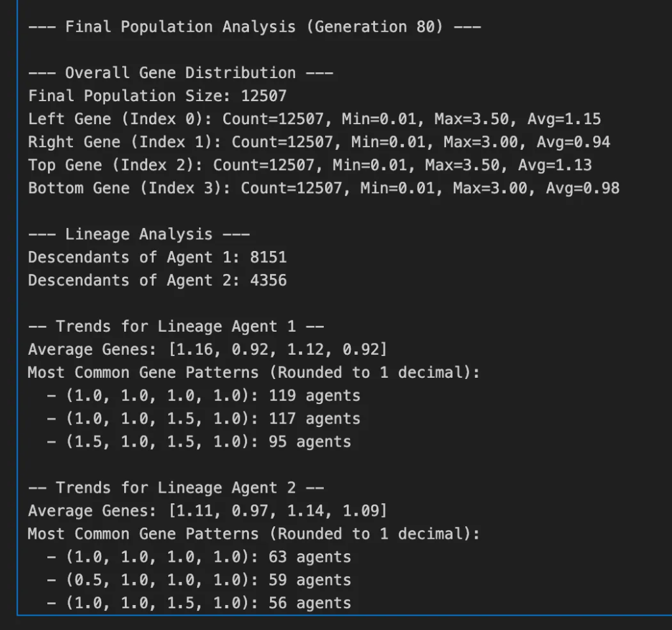Click the gene pattern line with 59 agents
672x630 pixels.
(198, 580)
